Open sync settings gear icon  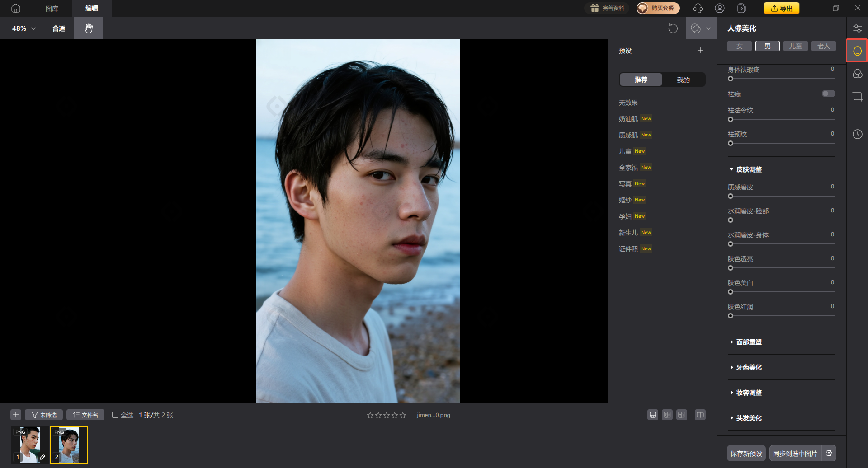(x=829, y=453)
